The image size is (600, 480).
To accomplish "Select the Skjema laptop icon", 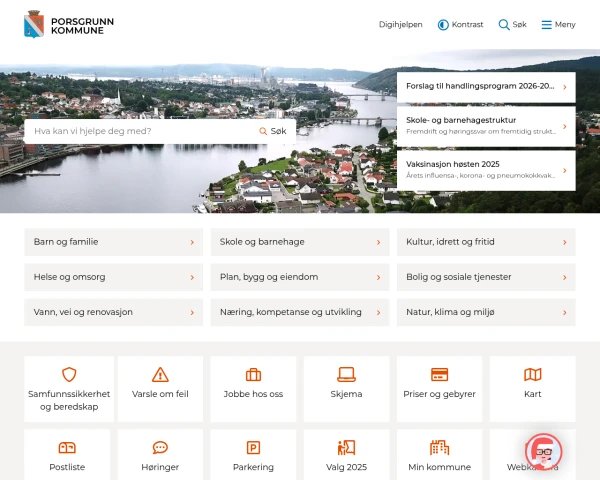I will [x=346, y=375].
